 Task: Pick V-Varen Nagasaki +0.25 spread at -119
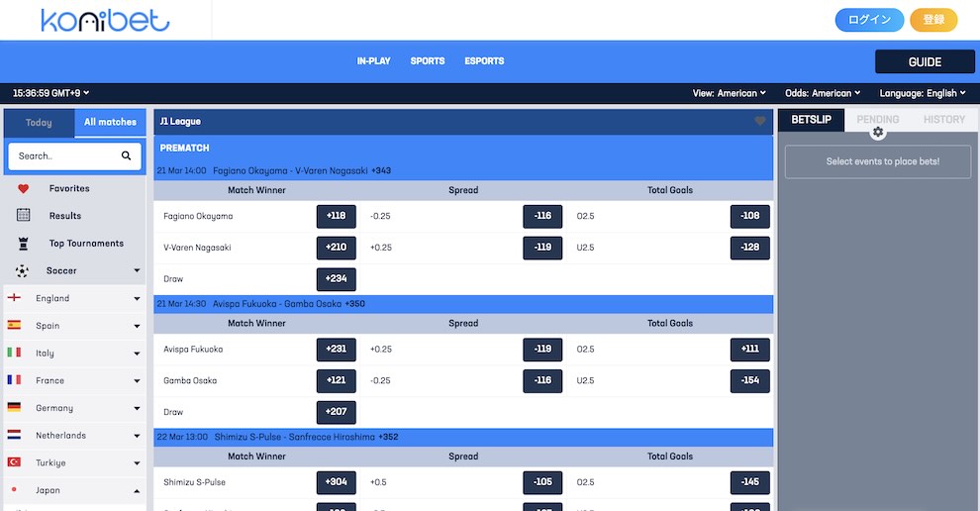click(x=542, y=248)
